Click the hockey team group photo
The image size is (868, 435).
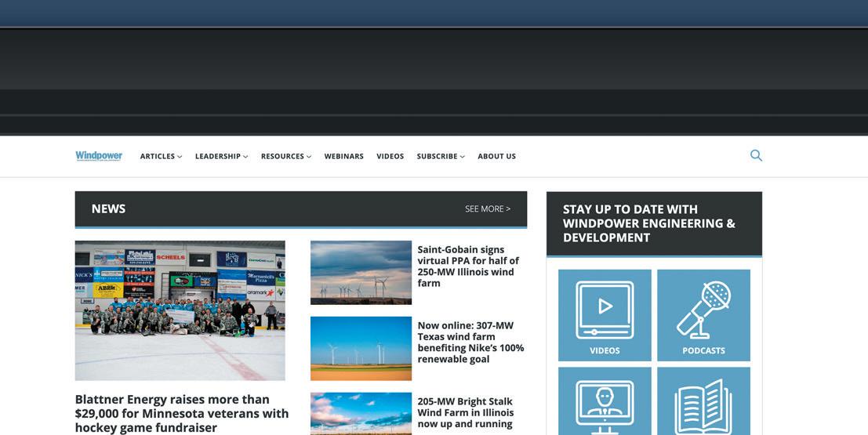(x=180, y=310)
